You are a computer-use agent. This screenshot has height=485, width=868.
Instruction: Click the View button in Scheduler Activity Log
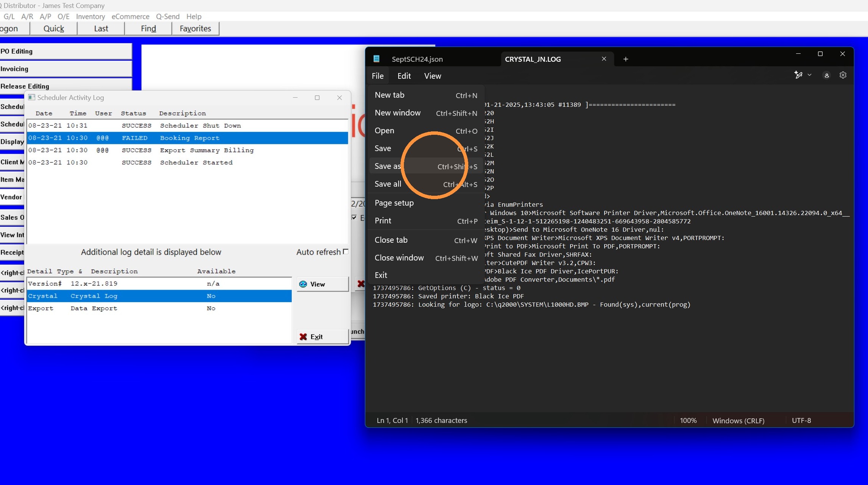323,284
